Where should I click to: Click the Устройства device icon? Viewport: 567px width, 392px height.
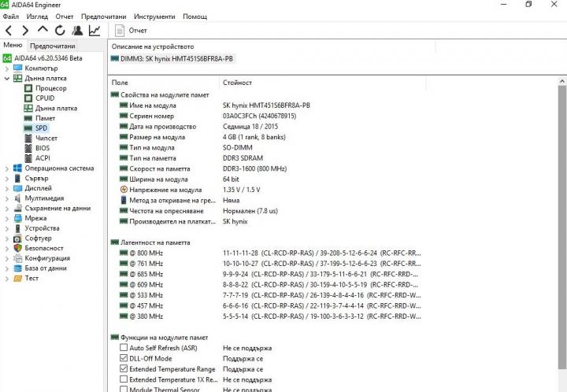point(17,228)
